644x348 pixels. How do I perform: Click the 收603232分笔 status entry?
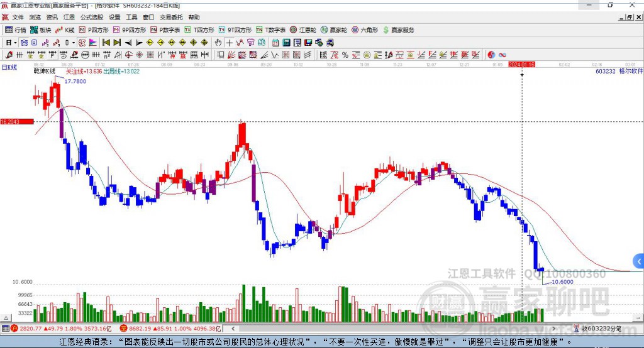(x=597, y=329)
